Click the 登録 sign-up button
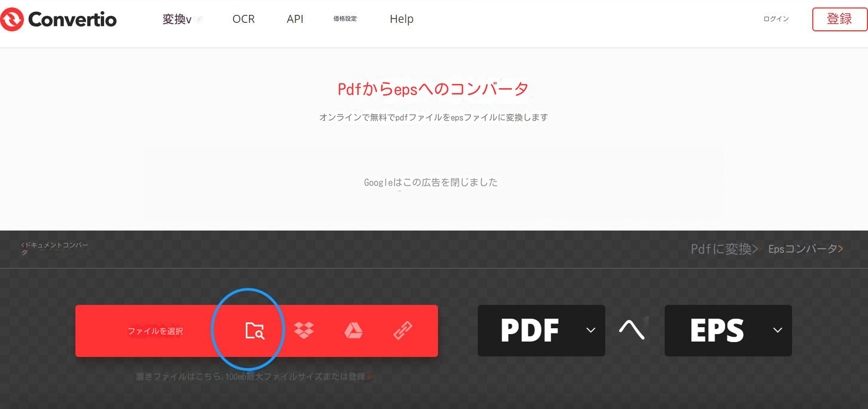Viewport: 868px width, 409px height. pyautogui.click(x=839, y=19)
